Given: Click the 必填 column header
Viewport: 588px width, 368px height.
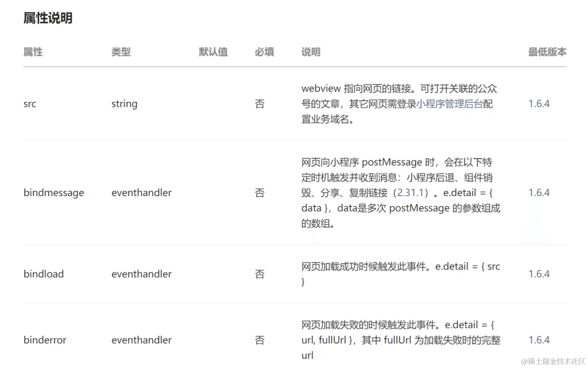Looking at the screenshot, I should (264, 52).
